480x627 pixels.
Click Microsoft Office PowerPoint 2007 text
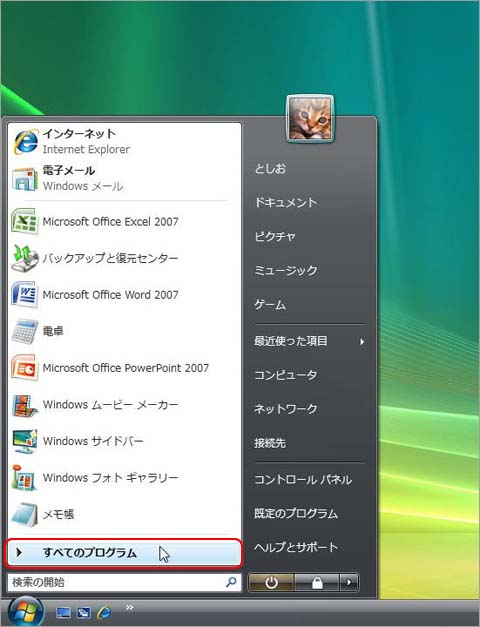pyautogui.click(x=126, y=368)
